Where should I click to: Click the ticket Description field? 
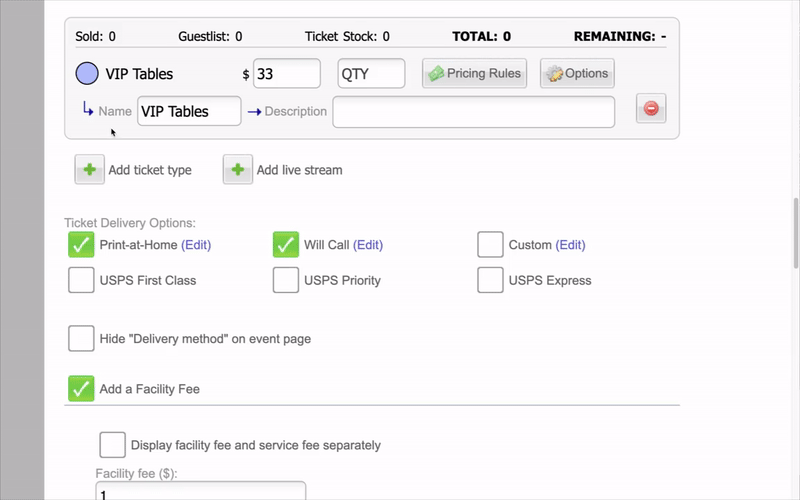[x=473, y=112]
